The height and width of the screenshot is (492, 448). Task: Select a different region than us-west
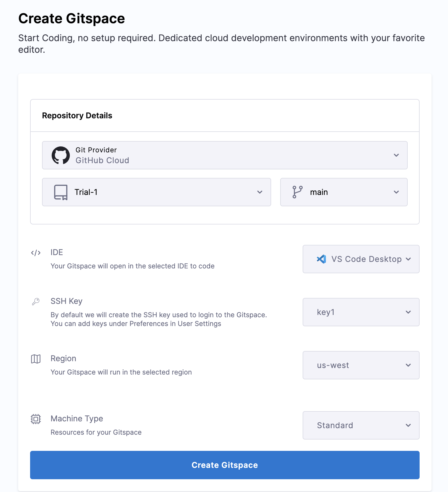361,365
